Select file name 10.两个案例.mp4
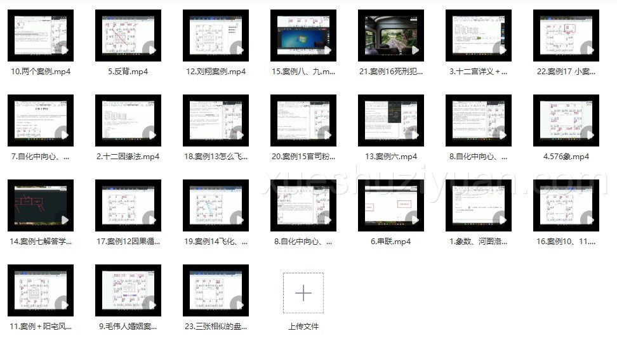Image resolution: width=617 pixels, height=364 pixels. click(41, 72)
